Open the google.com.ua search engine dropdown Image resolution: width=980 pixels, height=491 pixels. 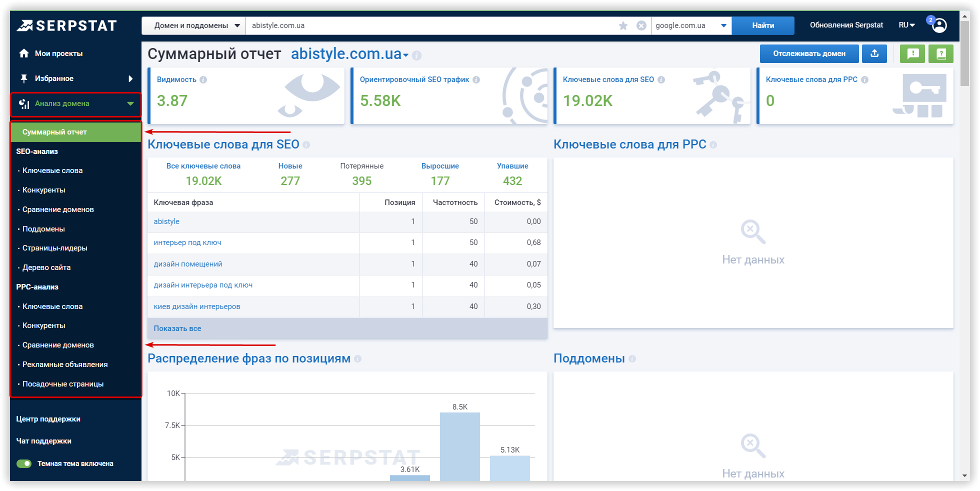point(690,25)
